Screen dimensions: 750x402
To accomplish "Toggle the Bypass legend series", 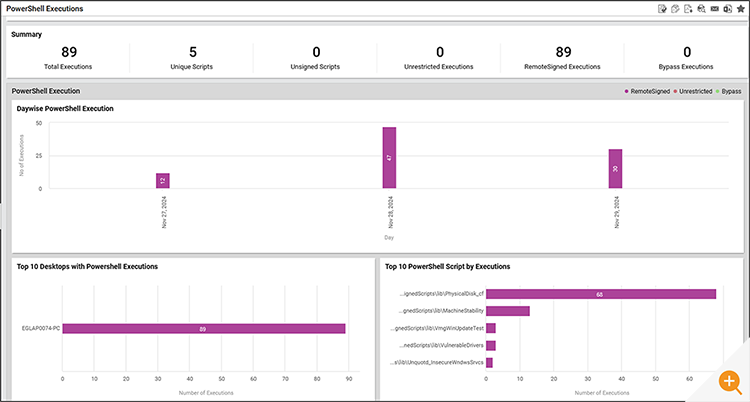I will pyautogui.click(x=730, y=91).
